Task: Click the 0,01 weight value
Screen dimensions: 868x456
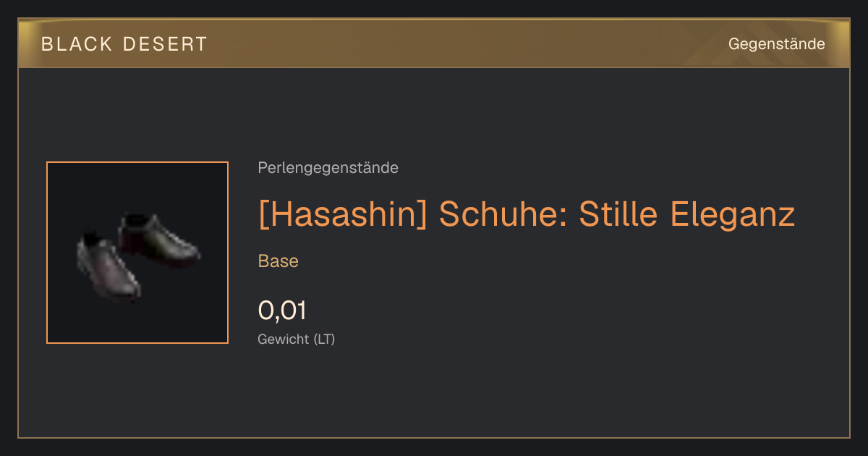Action: 282,311
